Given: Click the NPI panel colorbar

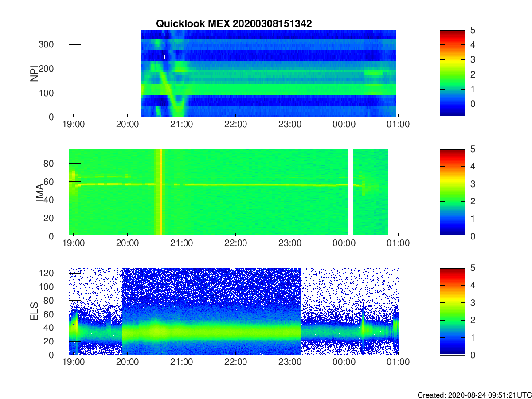Looking at the screenshot, I should [x=452, y=73].
